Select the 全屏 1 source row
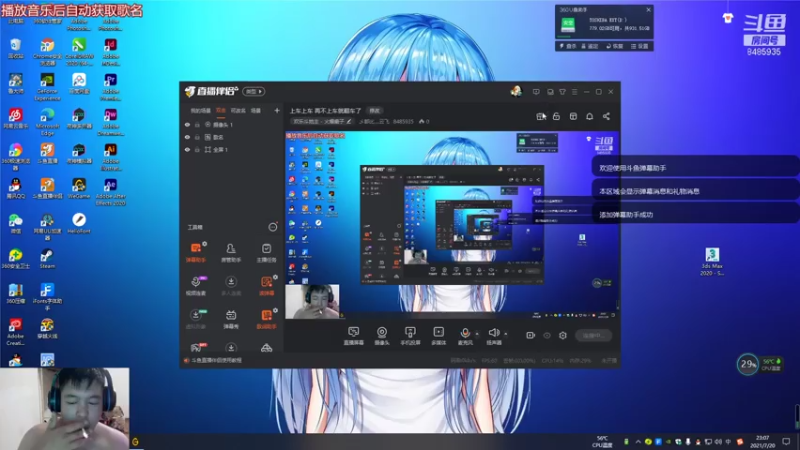Image resolution: width=800 pixels, height=450 pixels. (x=232, y=150)
